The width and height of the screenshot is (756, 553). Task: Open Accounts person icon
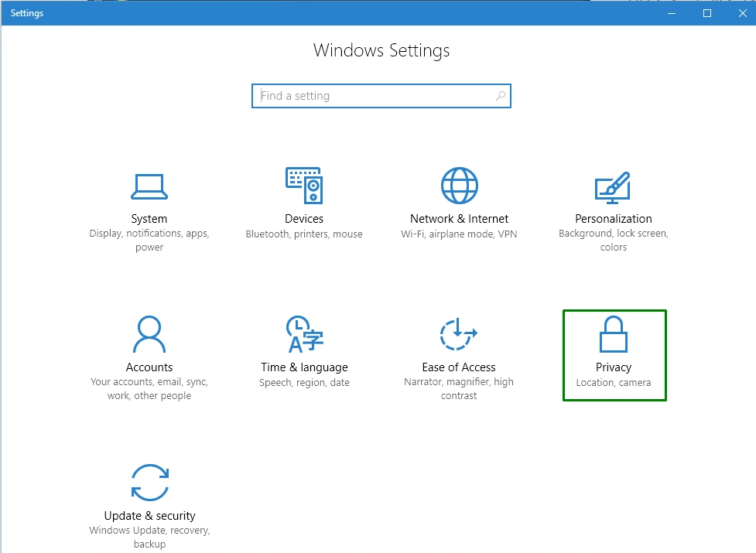[x=149, y=334]
